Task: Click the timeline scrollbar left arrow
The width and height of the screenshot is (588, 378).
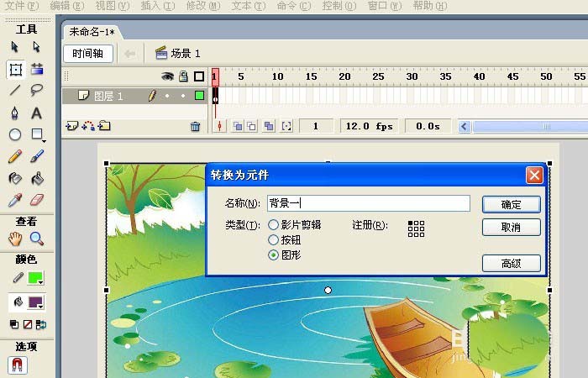Action: (x=465, y=126)
